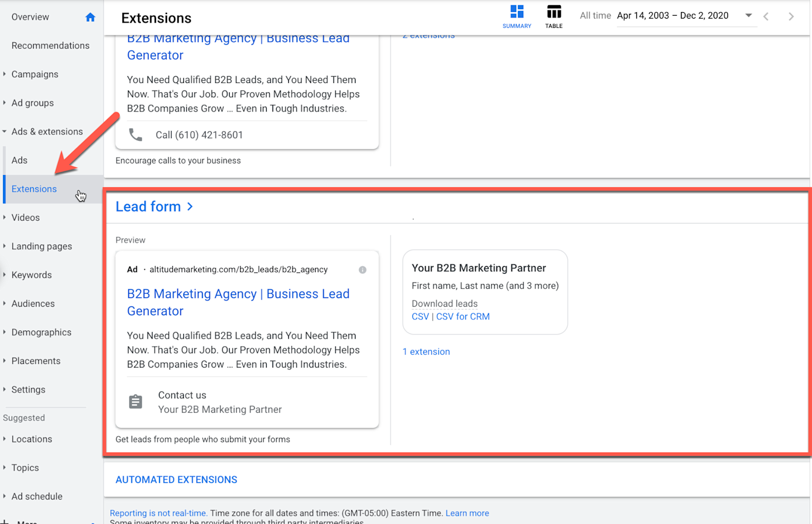Open the date range dropdown arrow

748,16
